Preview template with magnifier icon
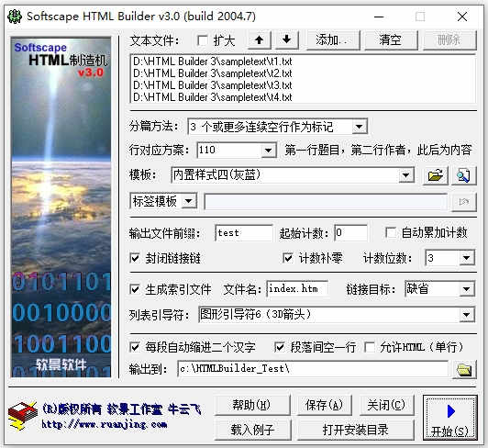This screenshot has width=488, height=448. pos(463,175)
